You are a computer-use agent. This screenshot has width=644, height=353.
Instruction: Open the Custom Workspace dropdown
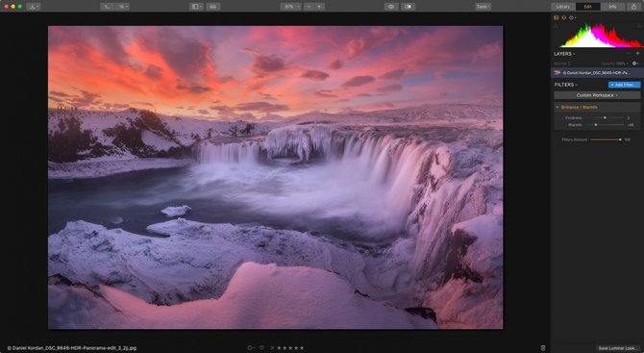click(x=597, y=95)
